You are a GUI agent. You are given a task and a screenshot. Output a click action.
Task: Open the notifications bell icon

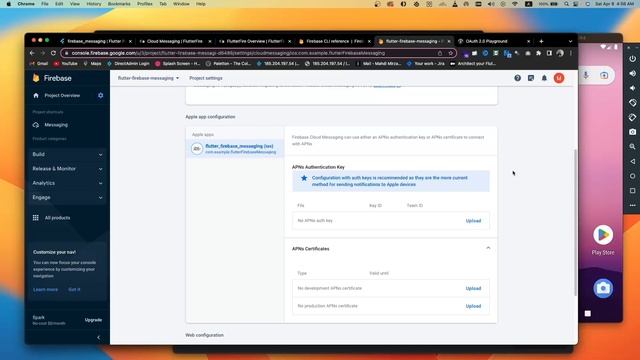point(544,78)
